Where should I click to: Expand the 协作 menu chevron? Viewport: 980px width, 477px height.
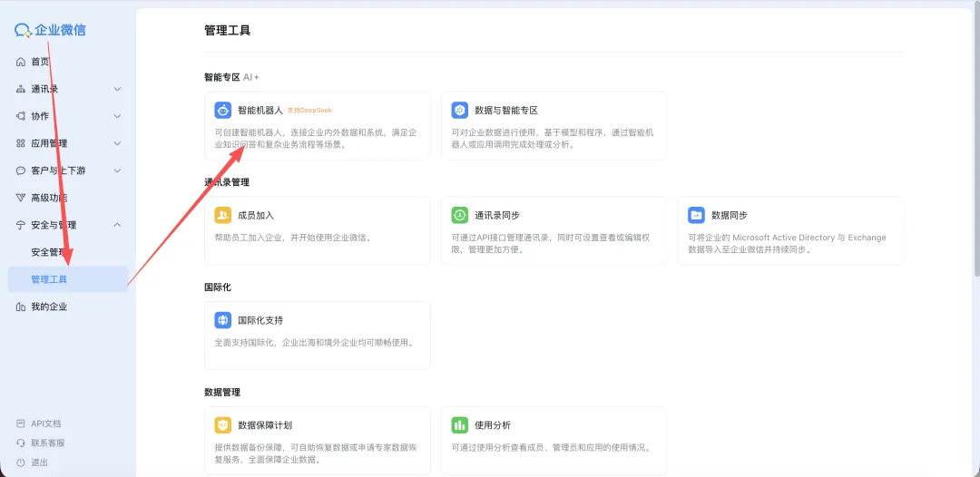(x=117, y=116)
